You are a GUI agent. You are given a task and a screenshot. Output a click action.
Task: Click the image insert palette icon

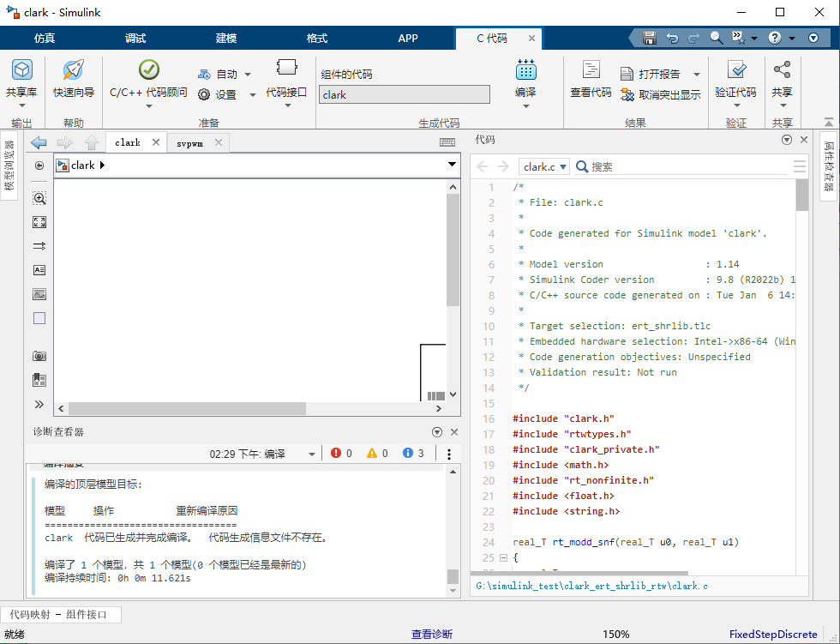click(x=39, y=294)
